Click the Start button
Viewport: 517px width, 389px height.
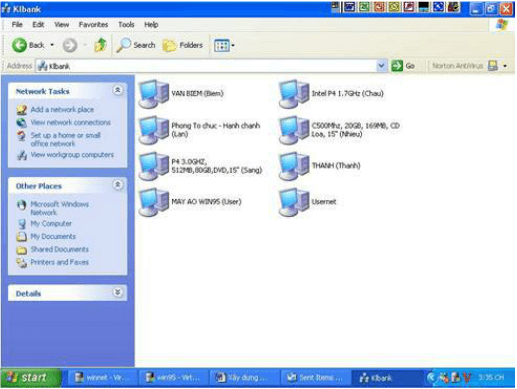click(x=31, y=378)
